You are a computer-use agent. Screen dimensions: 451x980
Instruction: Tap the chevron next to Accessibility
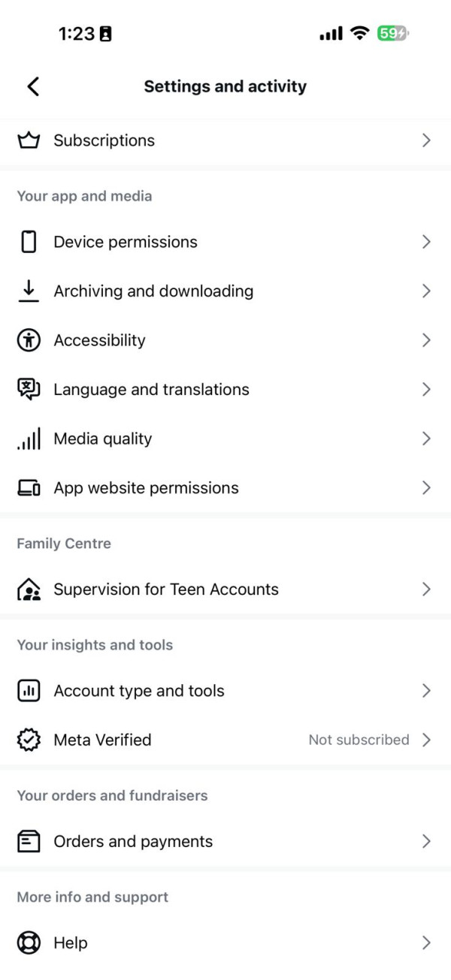(x=426, y=340)
